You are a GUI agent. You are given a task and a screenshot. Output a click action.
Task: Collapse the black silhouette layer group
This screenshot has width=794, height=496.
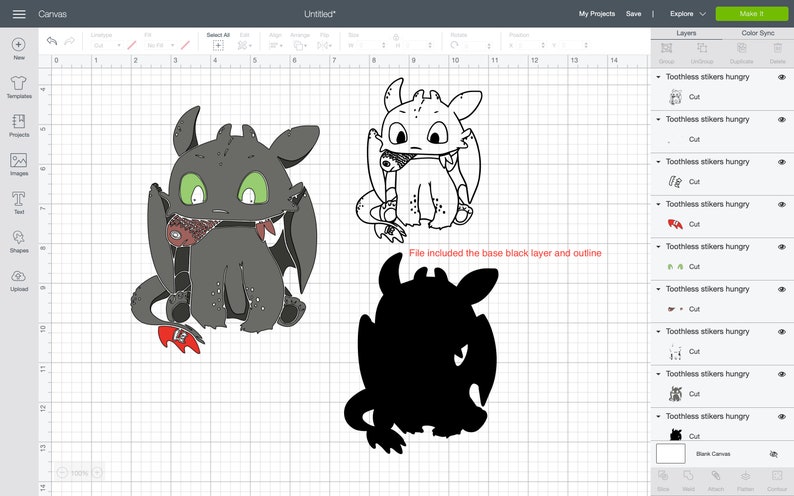coord(658,417)
